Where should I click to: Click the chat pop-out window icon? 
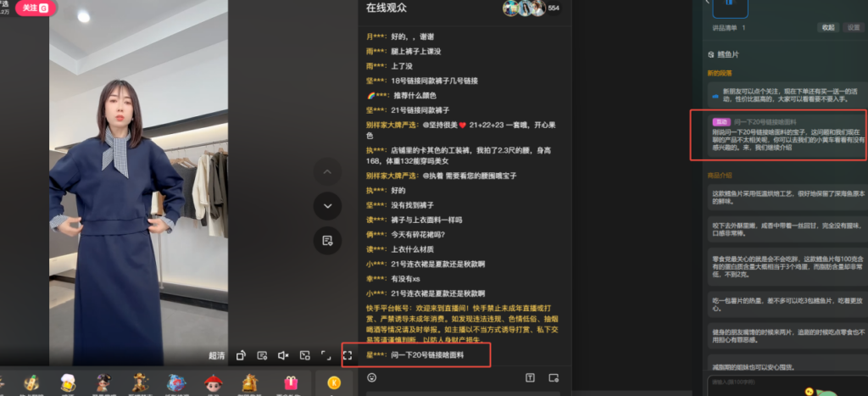click(x=554, y=377)
